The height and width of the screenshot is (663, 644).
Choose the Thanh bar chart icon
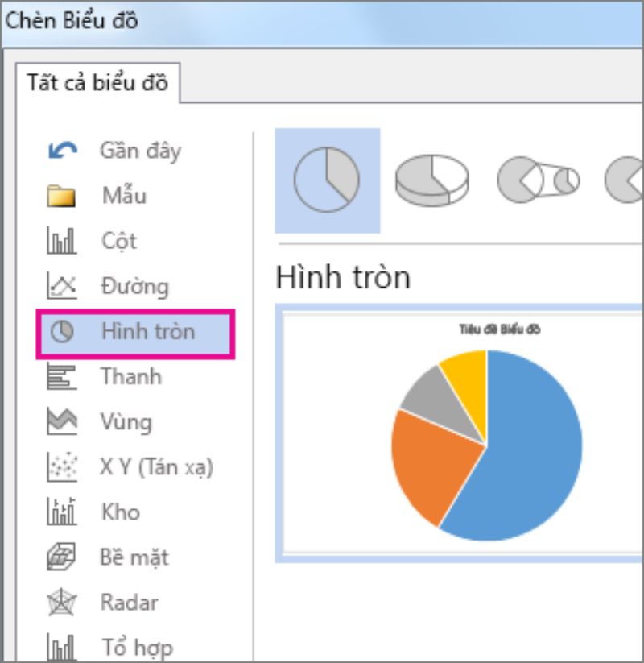click(62, 376)
